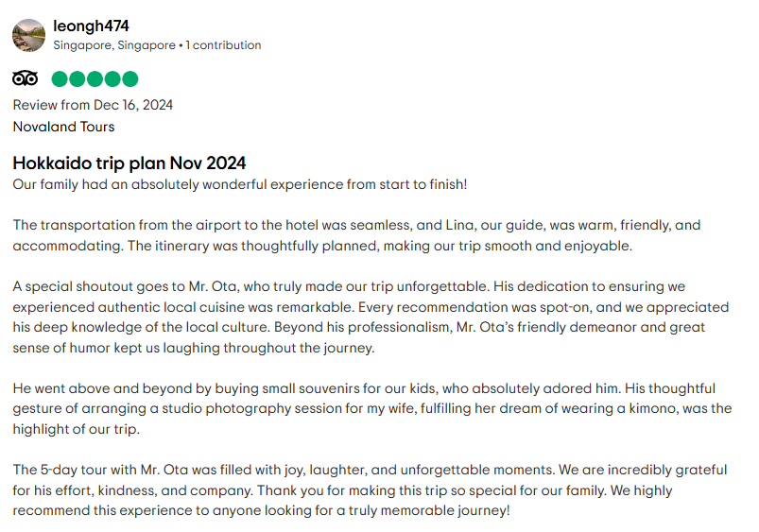Click the Tripadvisor owl logo icon

[26, 78]
